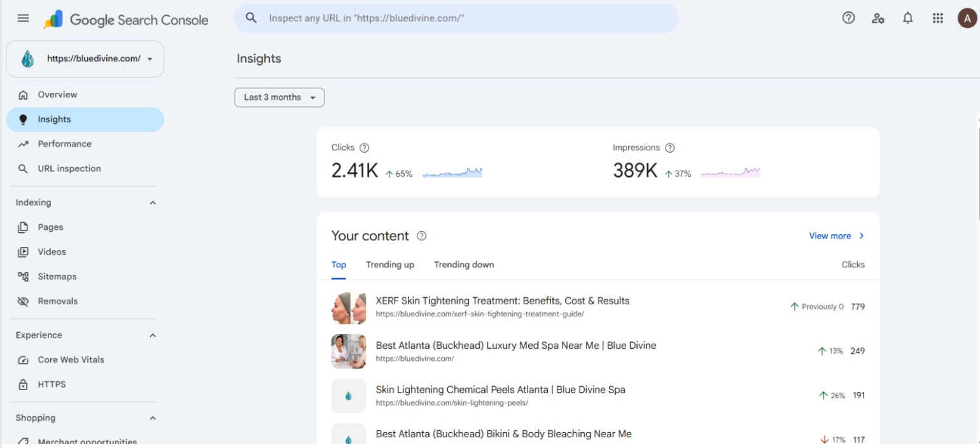Screen dimensions: 980x448
Task: Click the Overview home icon
Action: click(x=24, y=95)
